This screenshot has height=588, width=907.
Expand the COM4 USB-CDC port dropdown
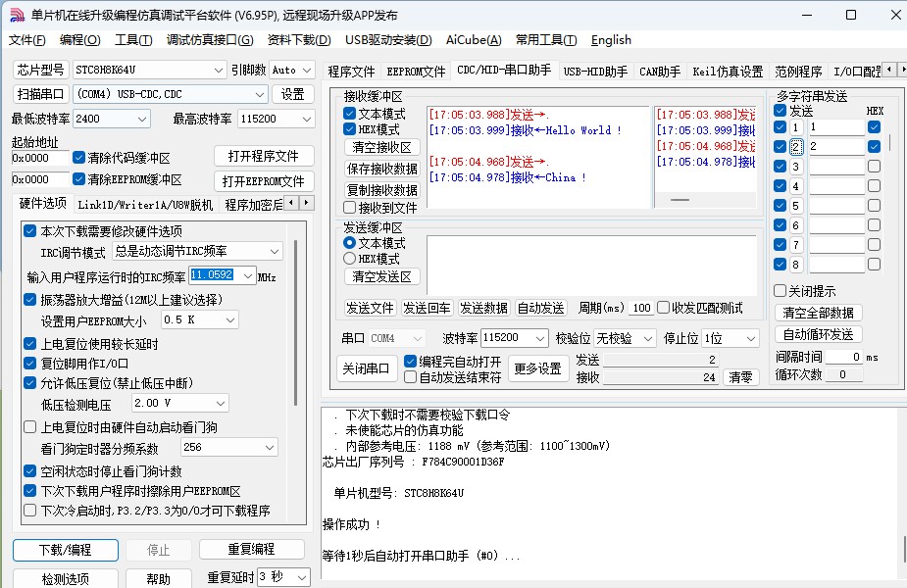pyautogui.click(x=260, y=94)
